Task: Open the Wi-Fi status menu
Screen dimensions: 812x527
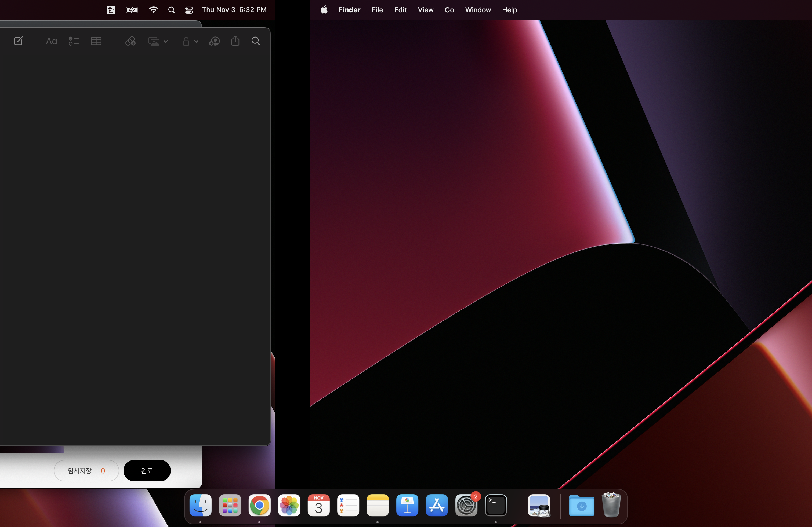Action: click(154, 10)
